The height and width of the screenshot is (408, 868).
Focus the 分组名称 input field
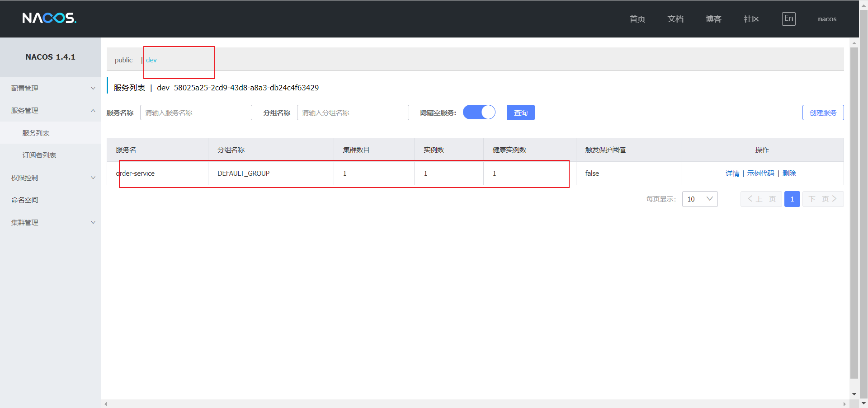tap(353, 113)
